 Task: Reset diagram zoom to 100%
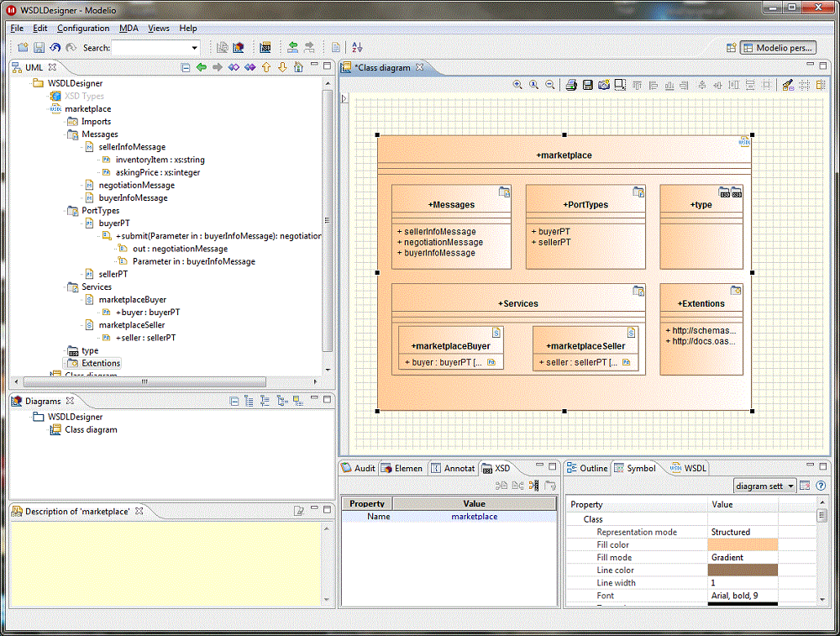(533, 85)
